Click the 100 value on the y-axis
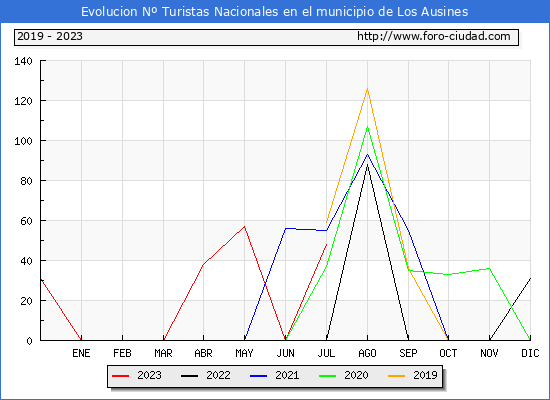The width and height of the screenshot is (550, 400). click(x=23, y=141)
